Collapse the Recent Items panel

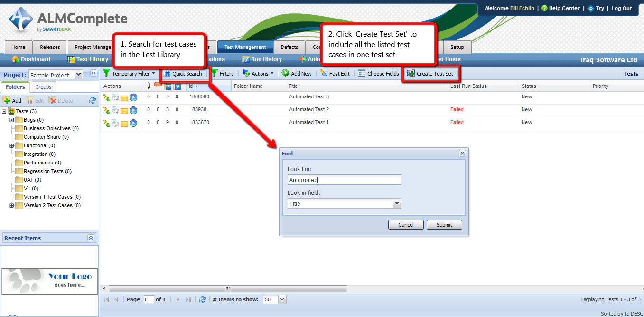91,238
